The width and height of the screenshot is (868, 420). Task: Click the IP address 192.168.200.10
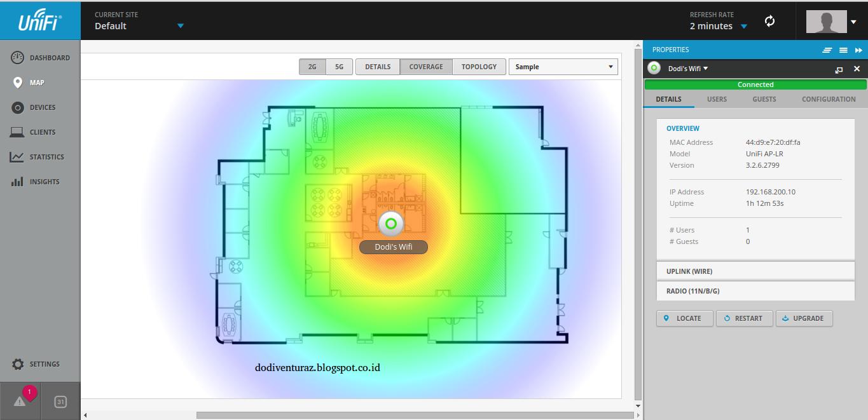tap(770, 192)
